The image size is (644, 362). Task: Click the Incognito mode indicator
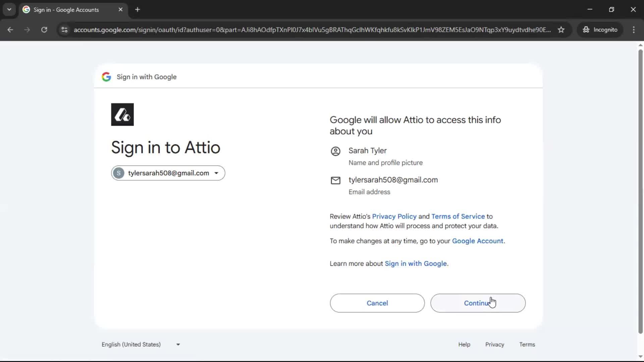point(600,29)
